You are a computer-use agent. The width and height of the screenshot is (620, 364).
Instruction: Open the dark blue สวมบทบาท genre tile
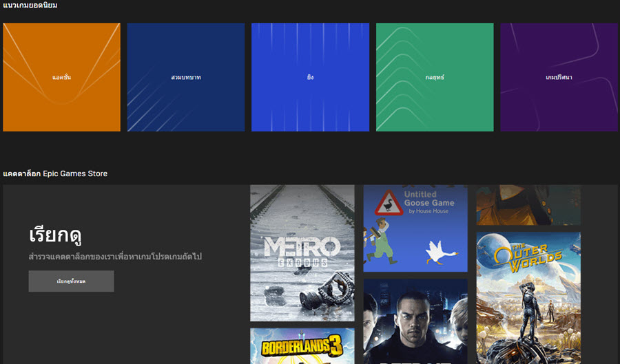(x=186, y=77)
